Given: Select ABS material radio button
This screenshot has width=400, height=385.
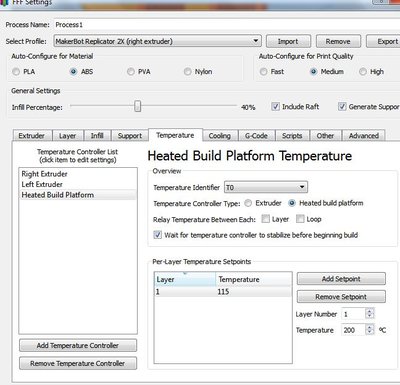Looking at the screenshot, I should point(73,72).
